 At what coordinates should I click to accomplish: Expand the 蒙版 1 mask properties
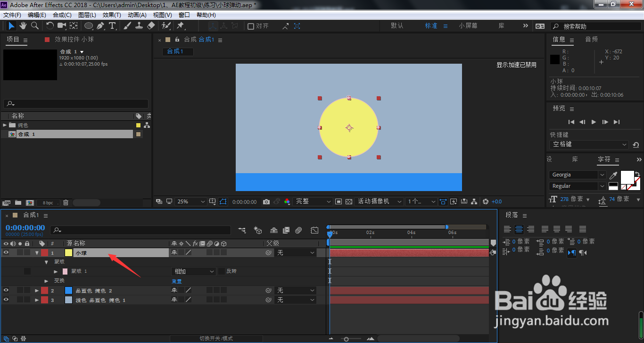[56, 271]
